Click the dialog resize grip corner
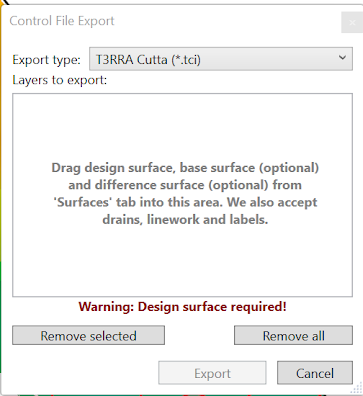 click(357, 389)
